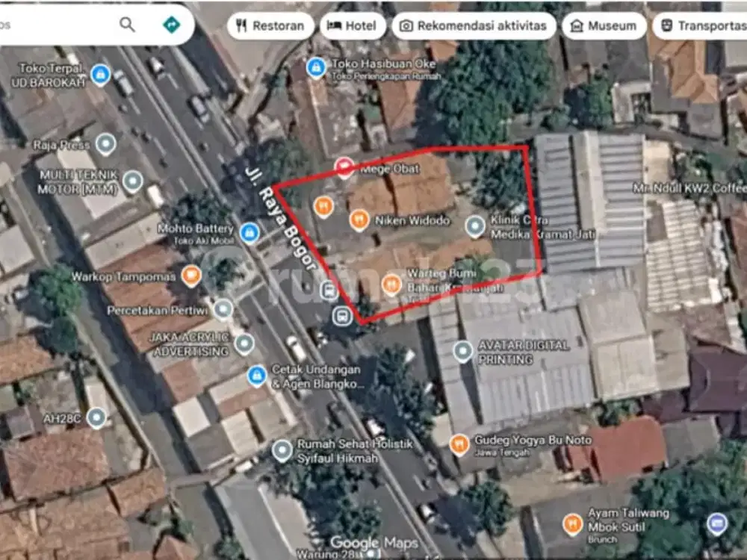Click the Raja Press location pin
This screenshot has width=747, height=560.
click(106, 145)
